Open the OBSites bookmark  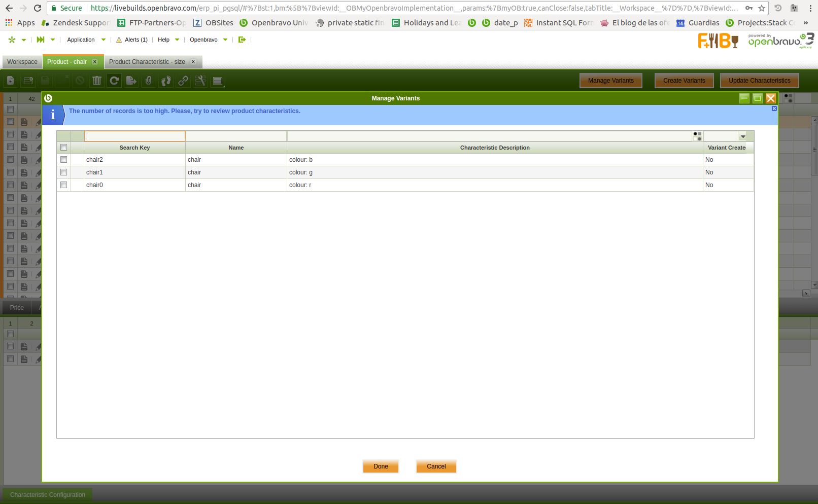click(x=214, y=23)
